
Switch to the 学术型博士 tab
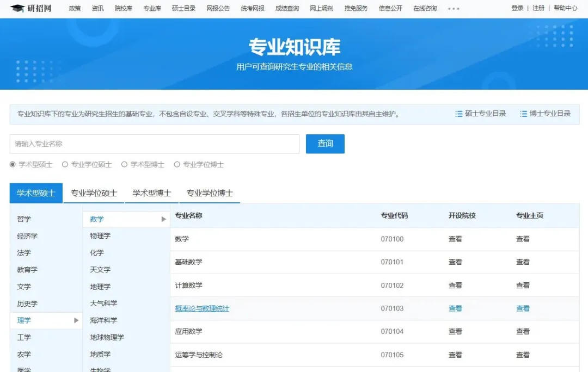[151, 193]
